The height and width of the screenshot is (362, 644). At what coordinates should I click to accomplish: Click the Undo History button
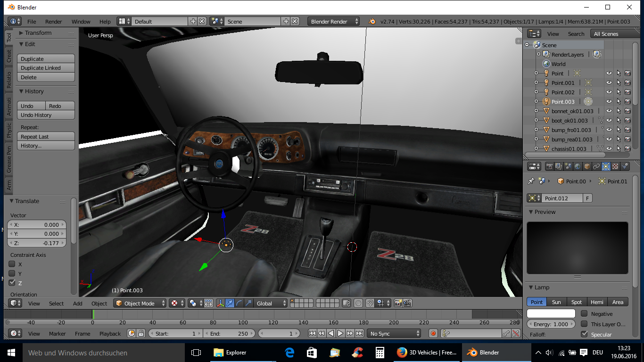pyautogui.click(x=46, y=115)
